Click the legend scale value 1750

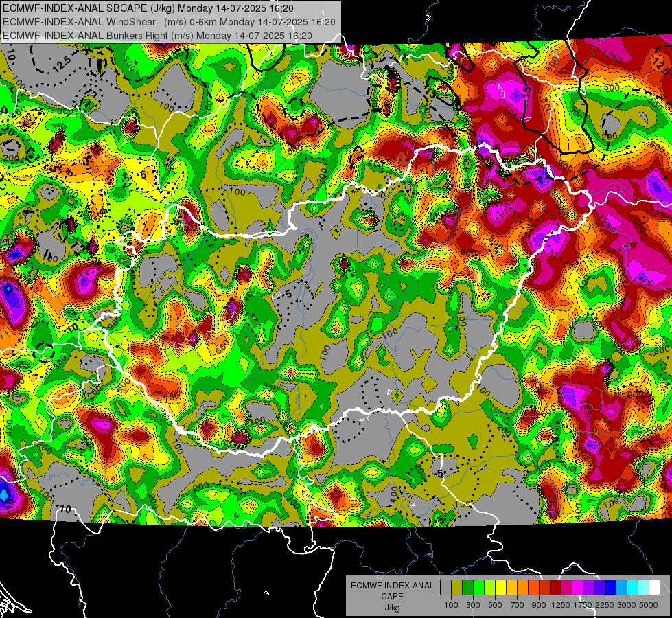point(583,605)
